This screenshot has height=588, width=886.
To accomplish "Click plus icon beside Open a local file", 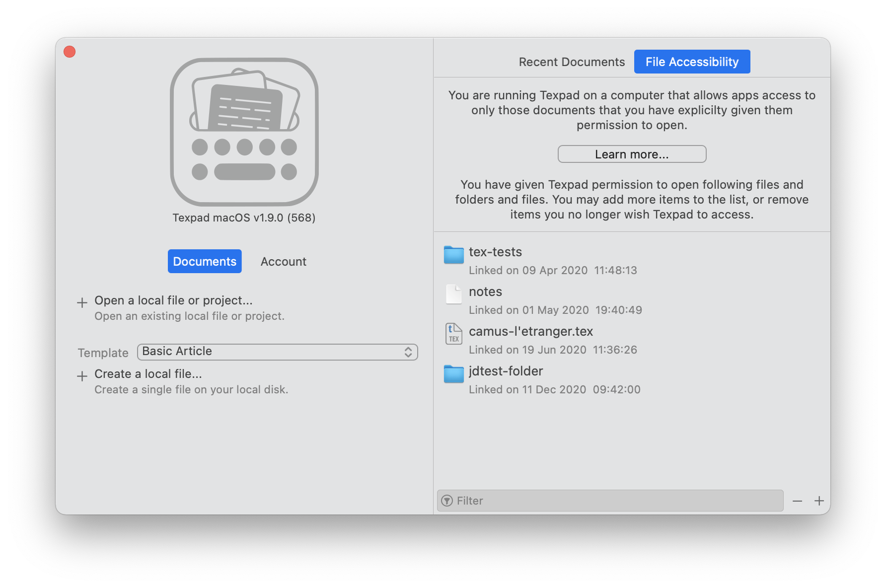I will click(82, 302).
